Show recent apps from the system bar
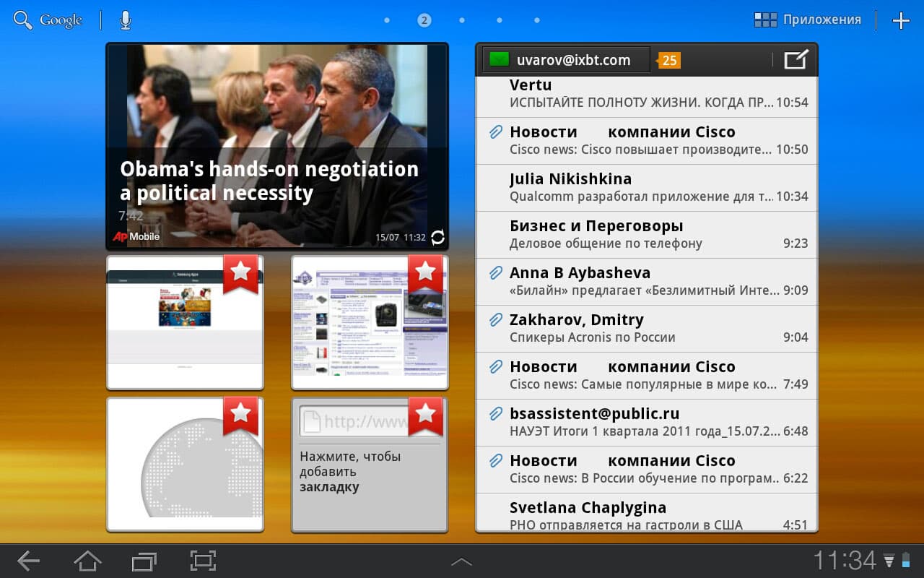Viewport: 924px width, 578px height. (144, 561)
